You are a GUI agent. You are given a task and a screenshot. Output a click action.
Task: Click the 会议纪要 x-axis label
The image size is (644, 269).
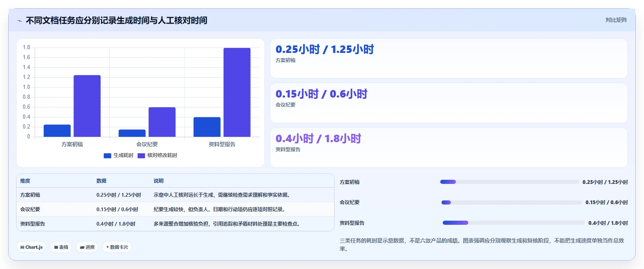tap(147, 144)
